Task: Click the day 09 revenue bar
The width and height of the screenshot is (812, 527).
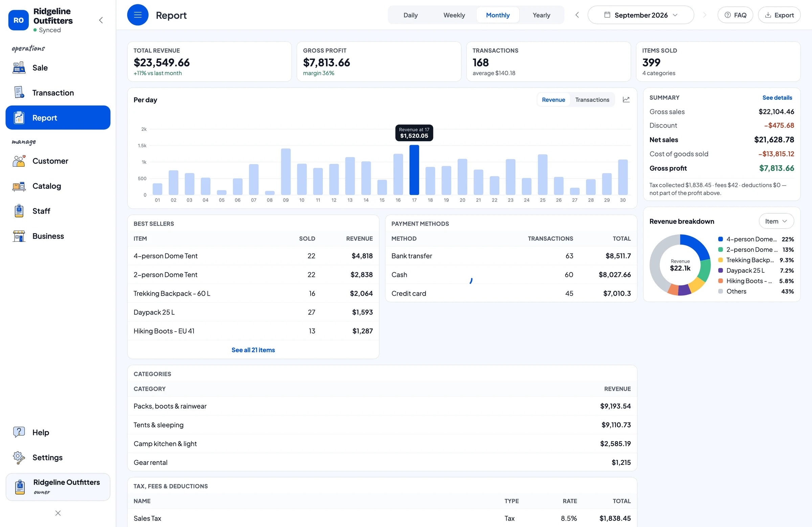Action: click(x=286, y=171)
